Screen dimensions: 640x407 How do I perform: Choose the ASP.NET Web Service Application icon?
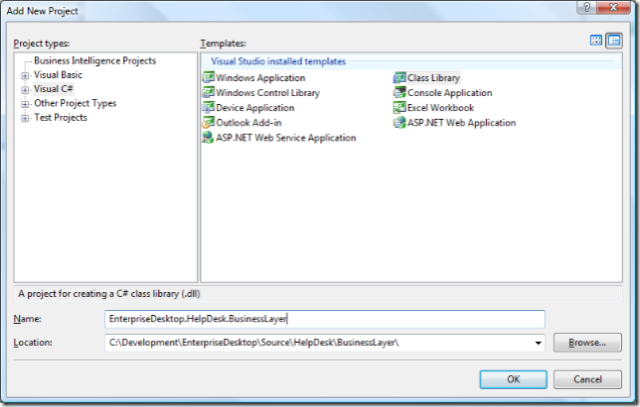208,137
